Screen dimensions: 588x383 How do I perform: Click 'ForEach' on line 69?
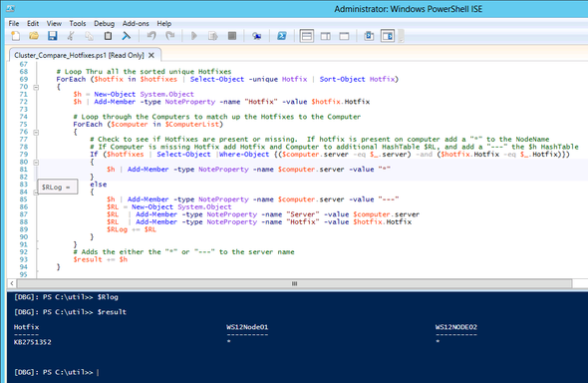pyautogui.click(x=71, y=79)
